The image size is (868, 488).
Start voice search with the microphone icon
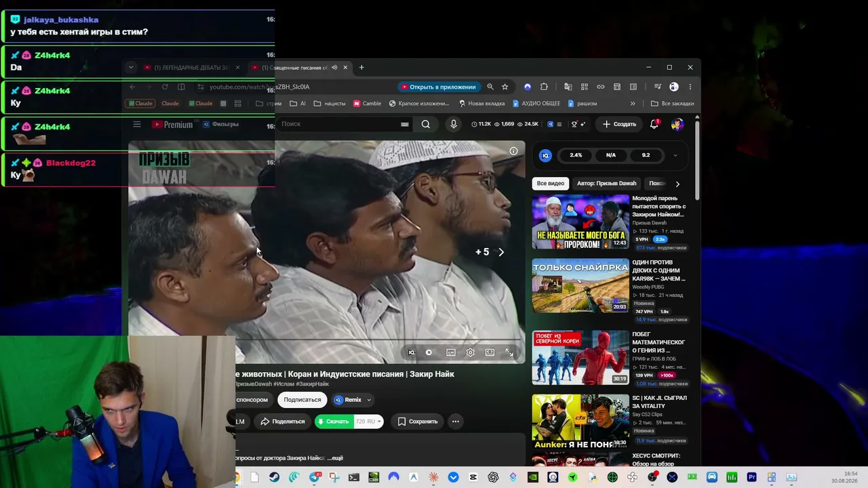click(454, 124)
